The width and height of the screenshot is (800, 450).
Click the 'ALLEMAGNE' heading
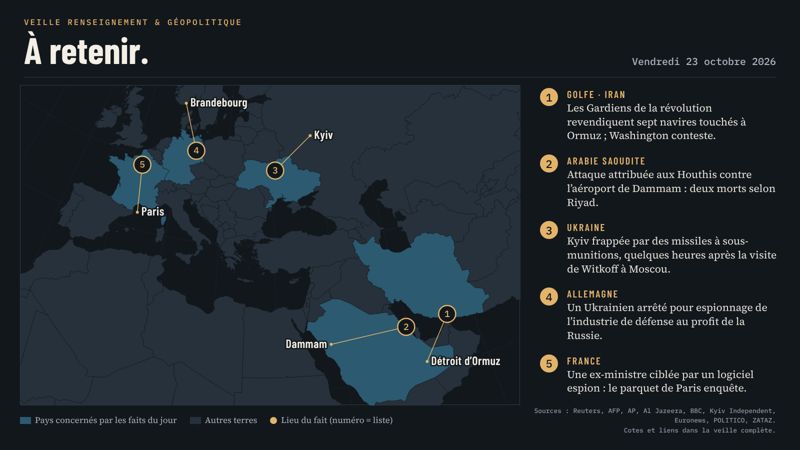[x=592, y=294]
